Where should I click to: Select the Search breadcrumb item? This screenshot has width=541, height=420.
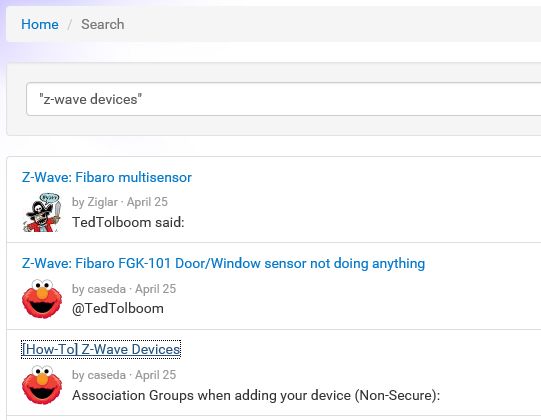(x=102, y=25)
